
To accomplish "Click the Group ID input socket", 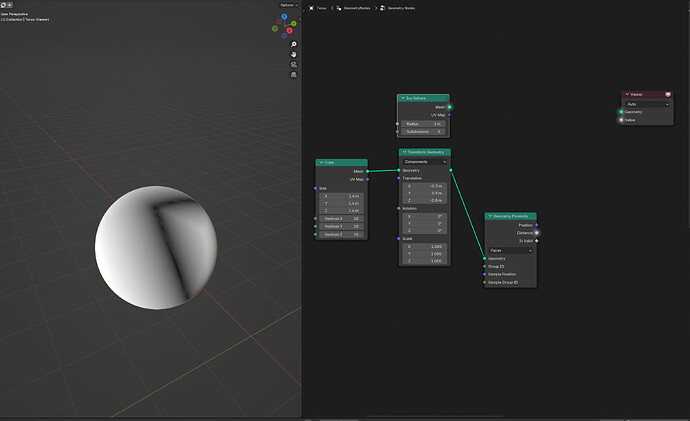I will [484, 266].
